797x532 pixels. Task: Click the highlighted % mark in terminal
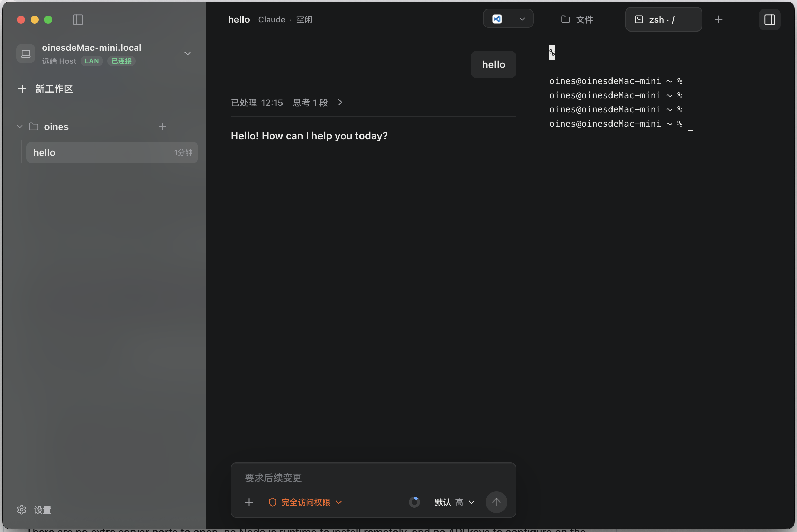552,53
